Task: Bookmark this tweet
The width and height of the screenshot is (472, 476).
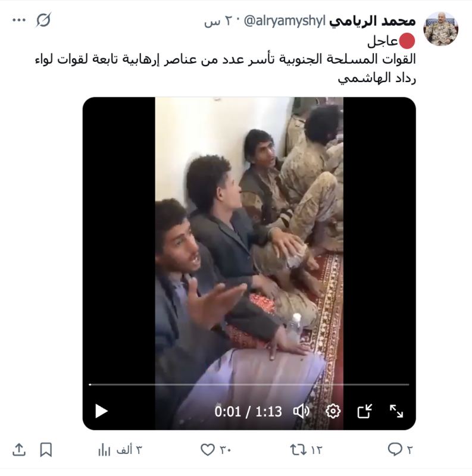Action: point(46,450)
